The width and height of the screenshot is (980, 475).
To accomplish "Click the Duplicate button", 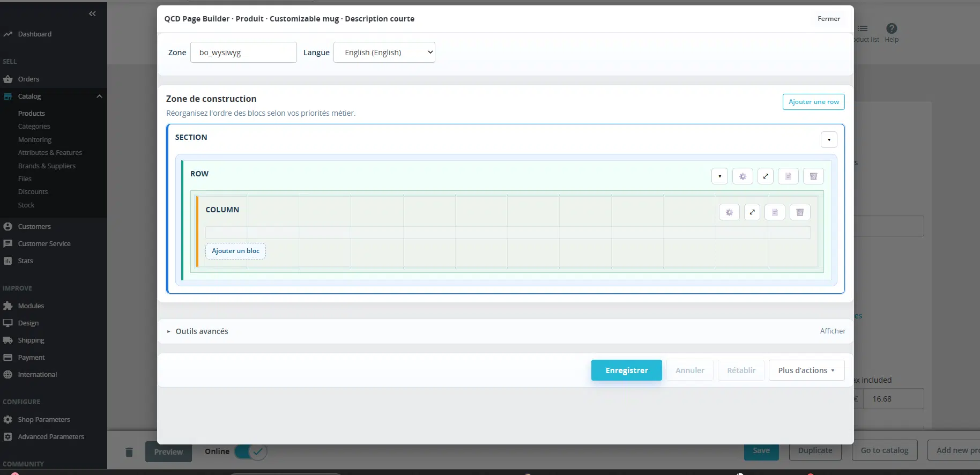I will pos(815,450).
